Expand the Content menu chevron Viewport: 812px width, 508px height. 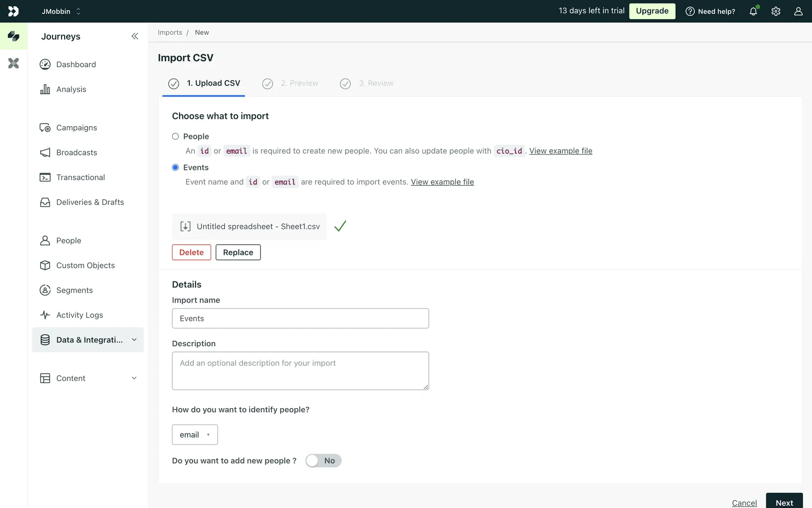point(134,378)
